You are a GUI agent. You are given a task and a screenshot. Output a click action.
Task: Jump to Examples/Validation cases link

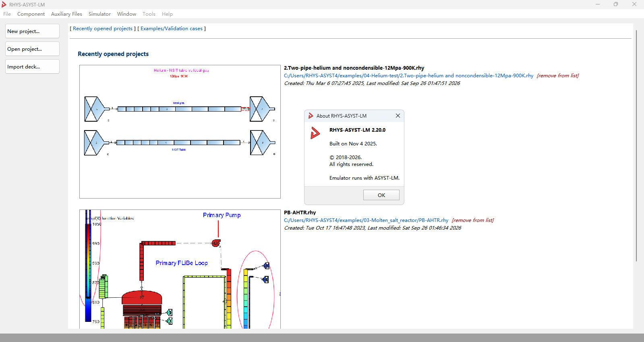tap(172, 29)
